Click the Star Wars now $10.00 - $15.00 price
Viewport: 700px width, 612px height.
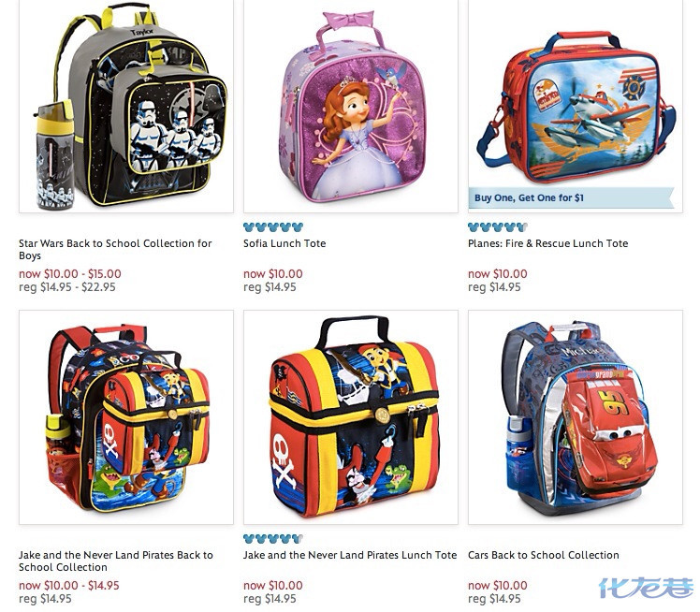70,273
